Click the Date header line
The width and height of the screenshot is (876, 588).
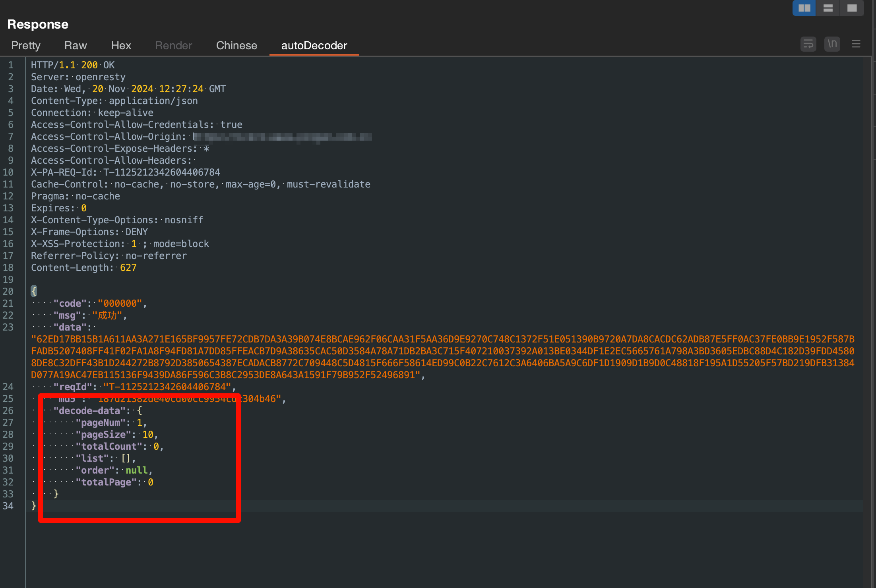(128, 89)
